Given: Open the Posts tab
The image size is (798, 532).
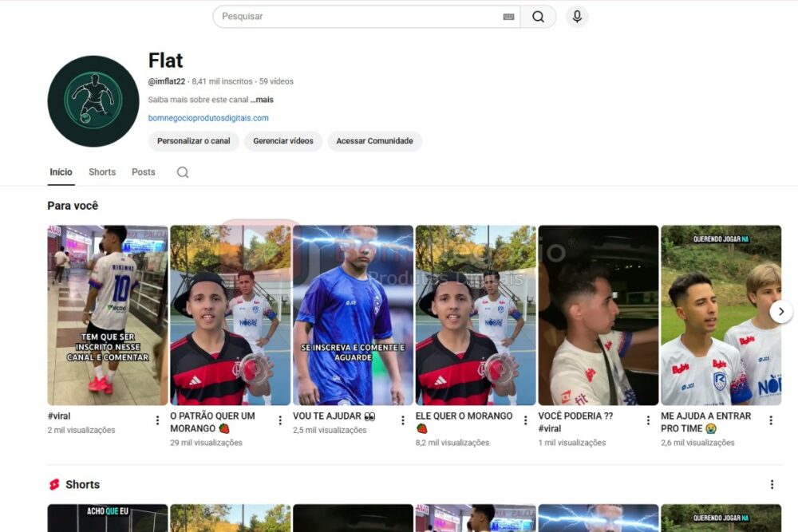Looking at the screenshot, I should [x=143, y=171].
